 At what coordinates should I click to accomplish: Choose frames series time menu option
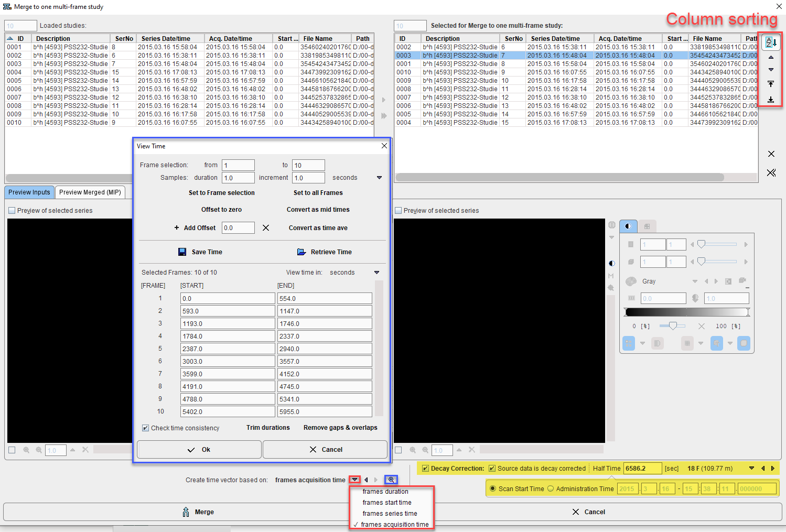tap(390, 514)
